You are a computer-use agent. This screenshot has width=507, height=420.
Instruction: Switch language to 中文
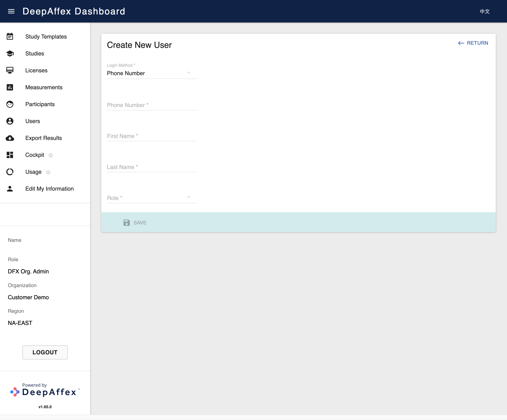pyautogui.click(x=484, y=11)
